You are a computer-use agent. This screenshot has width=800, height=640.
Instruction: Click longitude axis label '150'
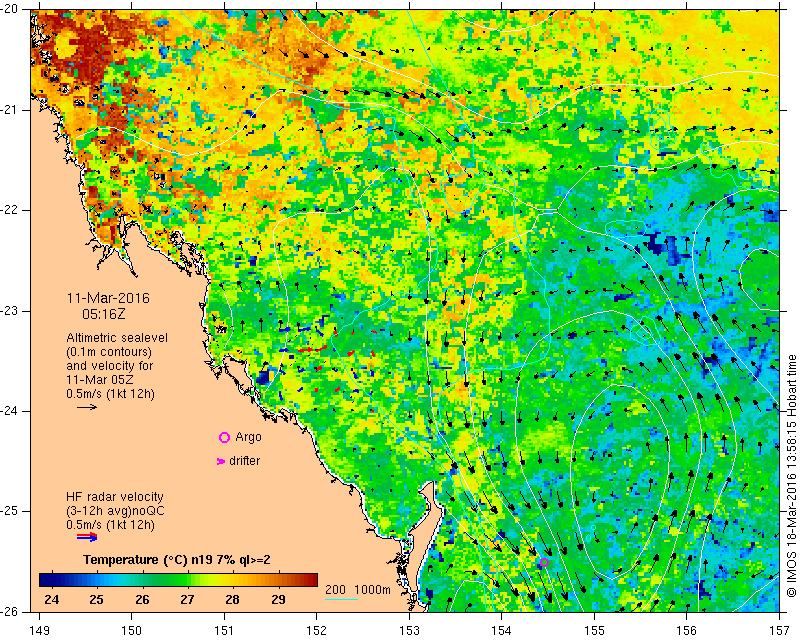(132, 631)
